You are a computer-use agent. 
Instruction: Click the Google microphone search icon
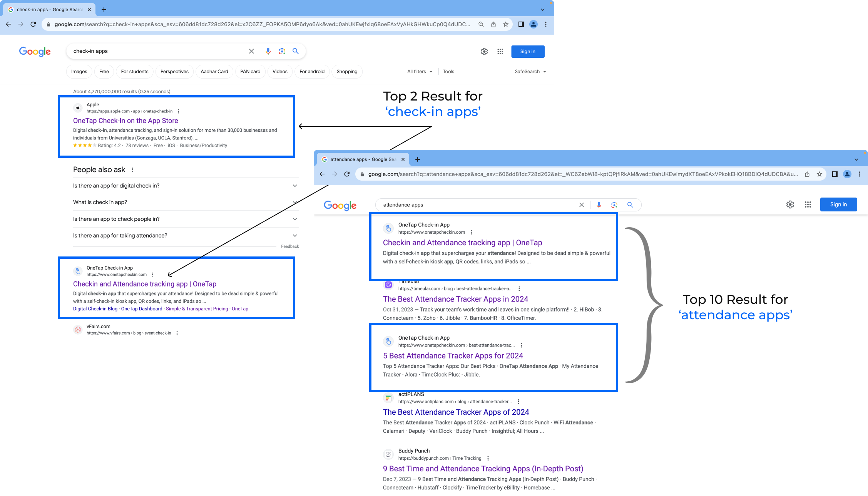pos(268,51)
